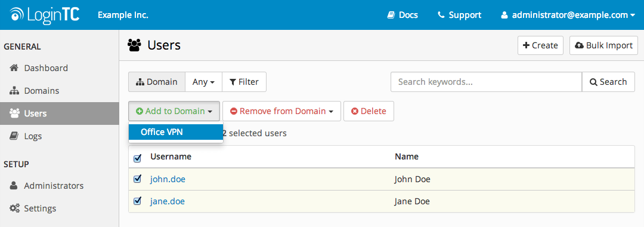
Task: Click the green plus icon on Add to Domain
Action: [x=140, y=111]
